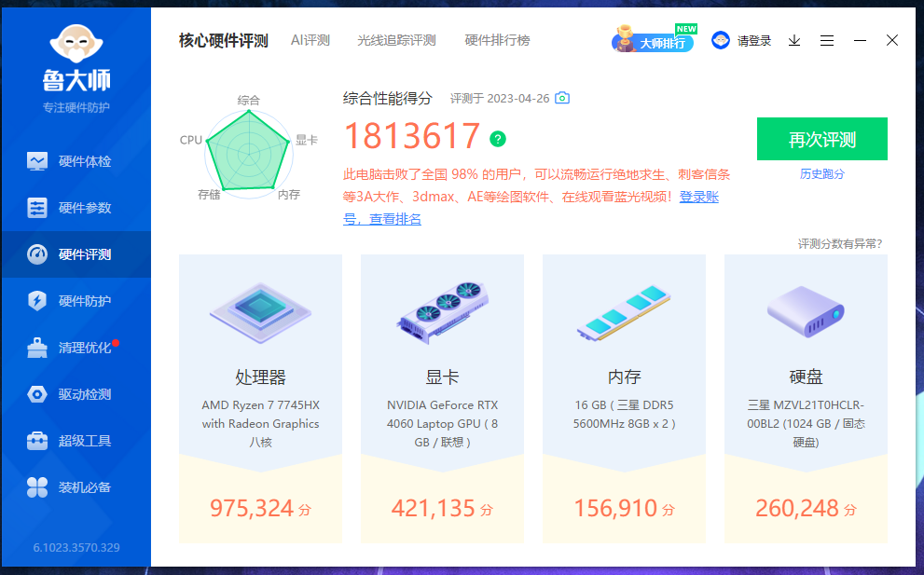Click the 专注硬件防护 slogan text
924x575 pixels.
76,108
